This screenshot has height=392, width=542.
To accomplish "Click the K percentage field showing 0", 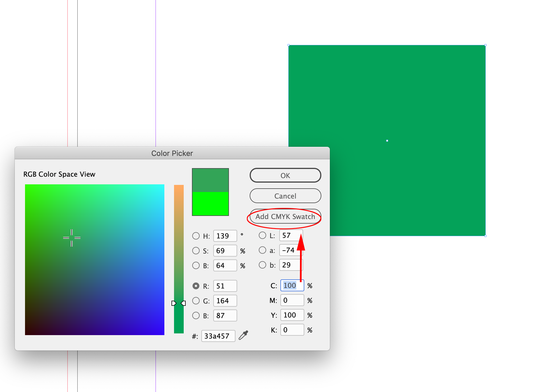I will coord(292,330).
